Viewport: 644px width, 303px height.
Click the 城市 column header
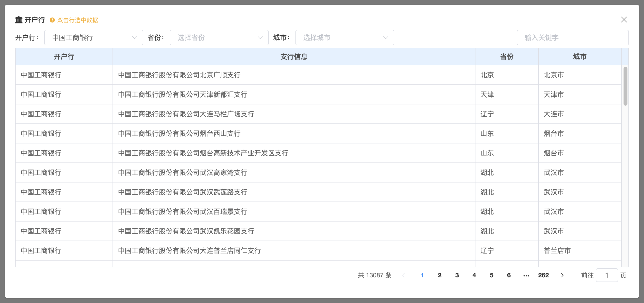pos(580,57)
